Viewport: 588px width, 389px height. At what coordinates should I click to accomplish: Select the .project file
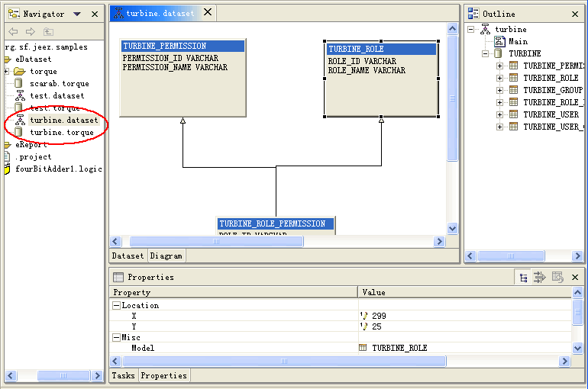coord(33,157)
